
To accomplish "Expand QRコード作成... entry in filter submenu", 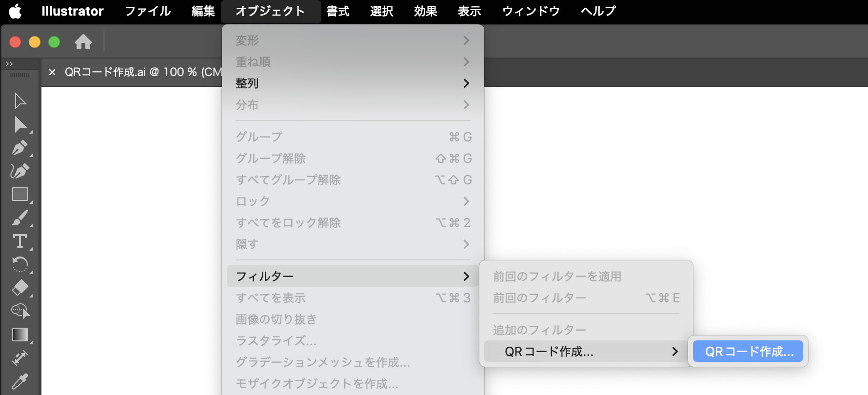I will pyautogui.click(x=586, y=352).
